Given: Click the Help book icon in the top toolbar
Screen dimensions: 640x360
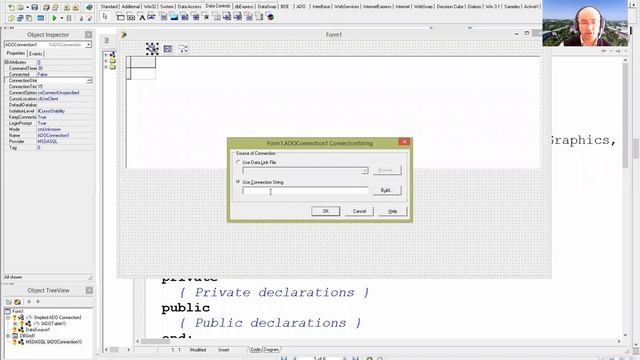Looking at the screenshot, I should pyautogui.click(x=89, y=7).
